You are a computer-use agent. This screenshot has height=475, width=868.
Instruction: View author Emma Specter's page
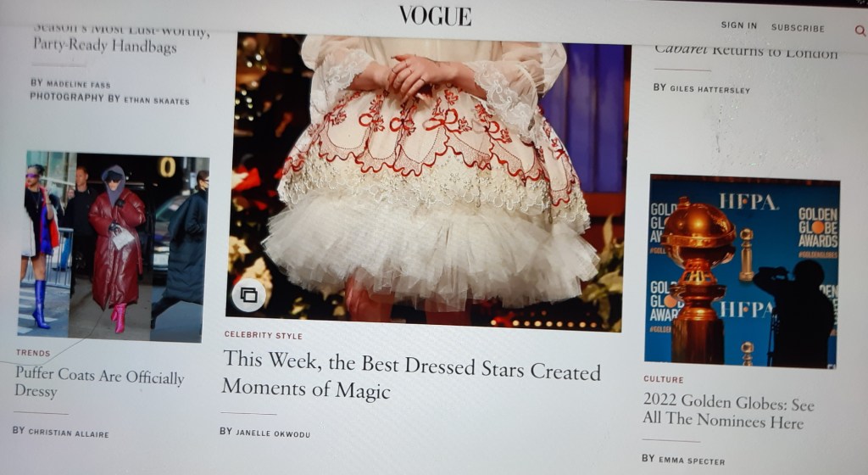(692, 460)
